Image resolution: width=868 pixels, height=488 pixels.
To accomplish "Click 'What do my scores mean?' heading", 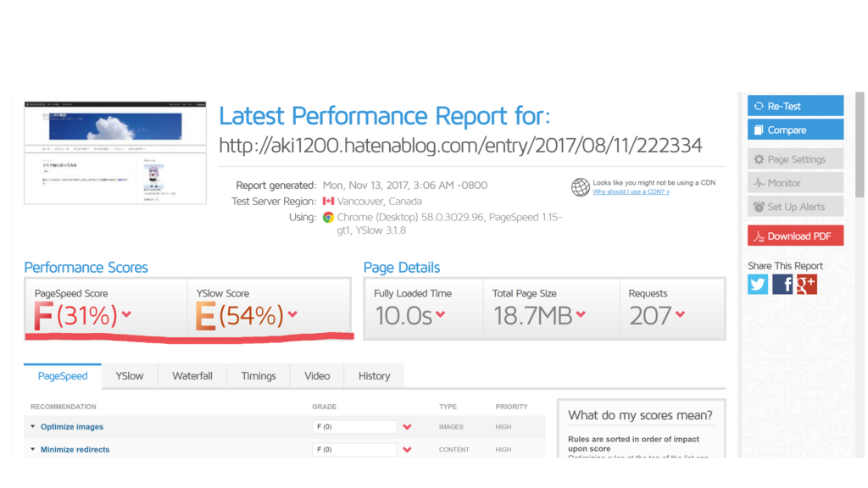I will click(640, 415).
